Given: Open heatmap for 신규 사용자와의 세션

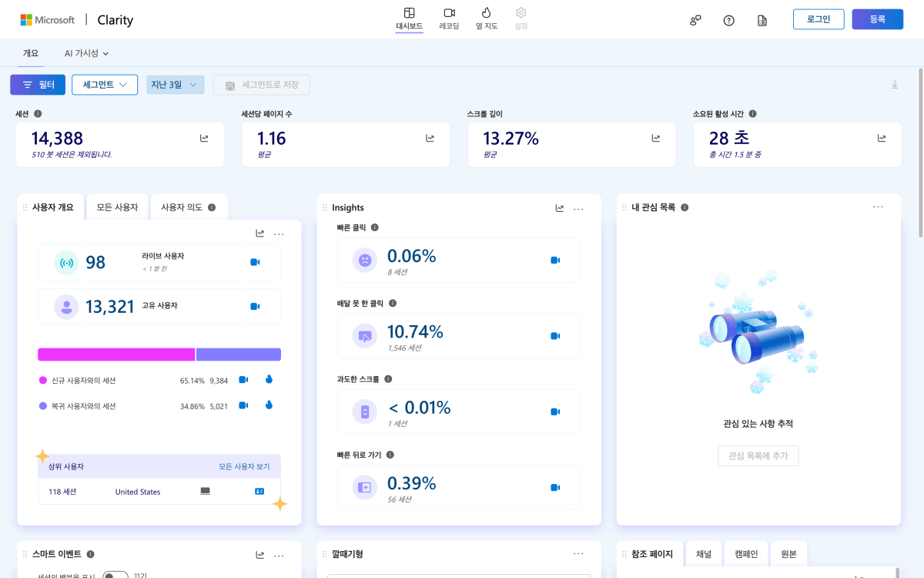Looking at the screenshot, I should (x=269, y=379).
